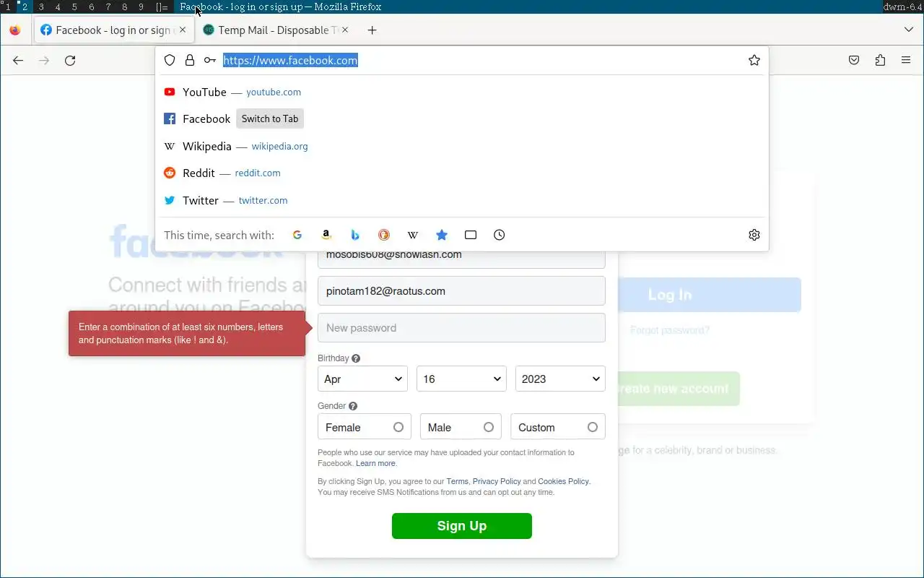Select the Male gender radio button

pyautogui.click(x=489, y=427)
